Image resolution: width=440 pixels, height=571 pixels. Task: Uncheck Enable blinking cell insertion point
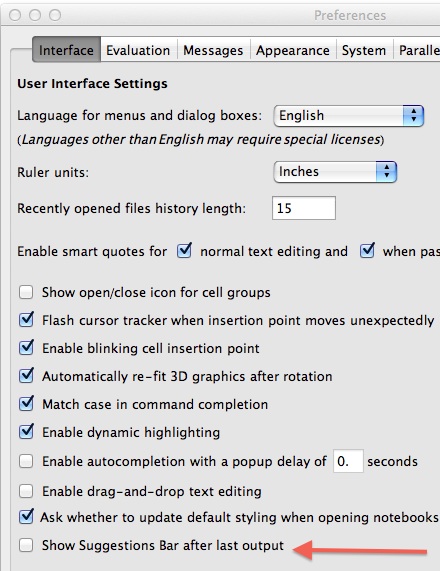tap(26, 348)
